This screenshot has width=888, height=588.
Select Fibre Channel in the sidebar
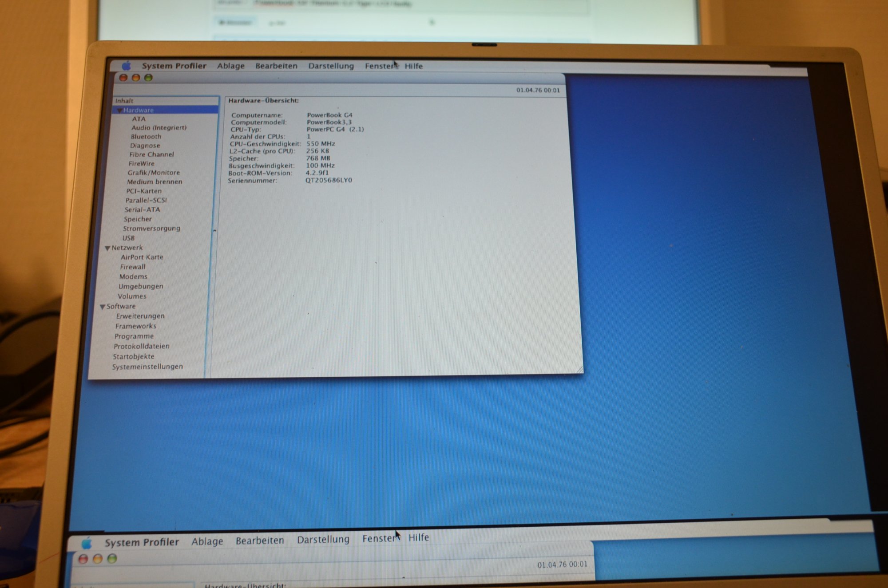(x=151, y=154)
